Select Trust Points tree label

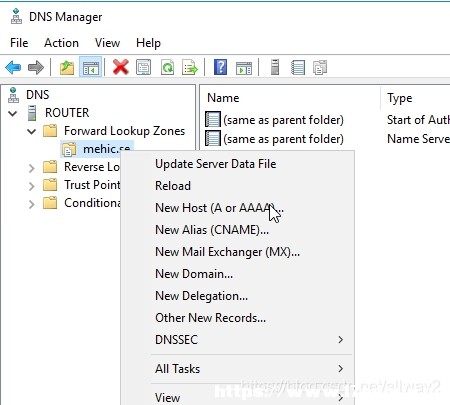[92, 185]
